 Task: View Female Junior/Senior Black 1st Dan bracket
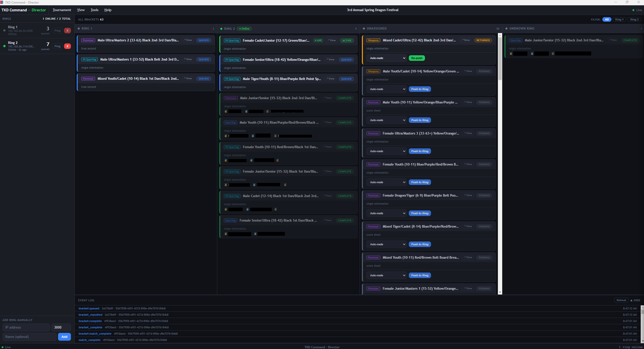[x=327, y=171]
